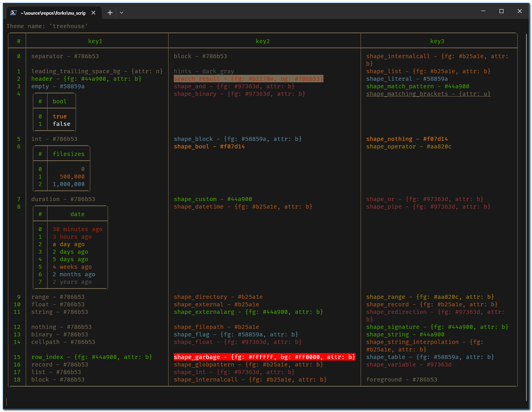Close the terminal window

click(x=520, y=11)
